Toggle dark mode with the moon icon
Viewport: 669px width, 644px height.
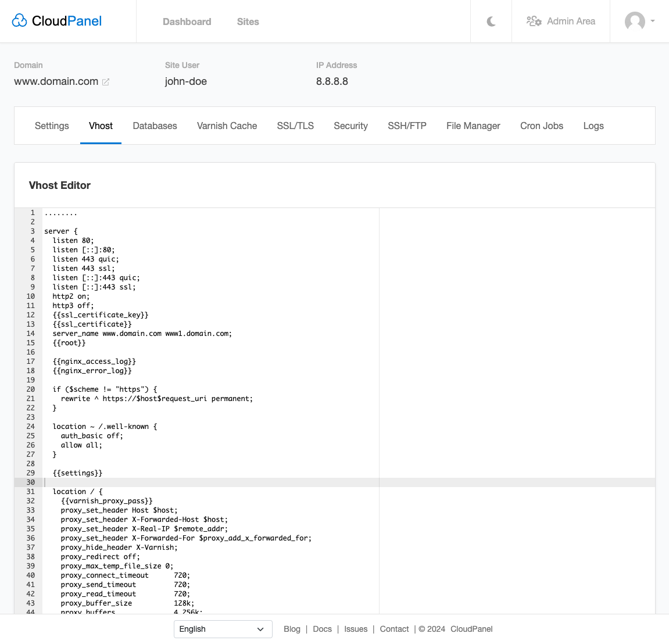pyautogui.click(x=491, y=22)
